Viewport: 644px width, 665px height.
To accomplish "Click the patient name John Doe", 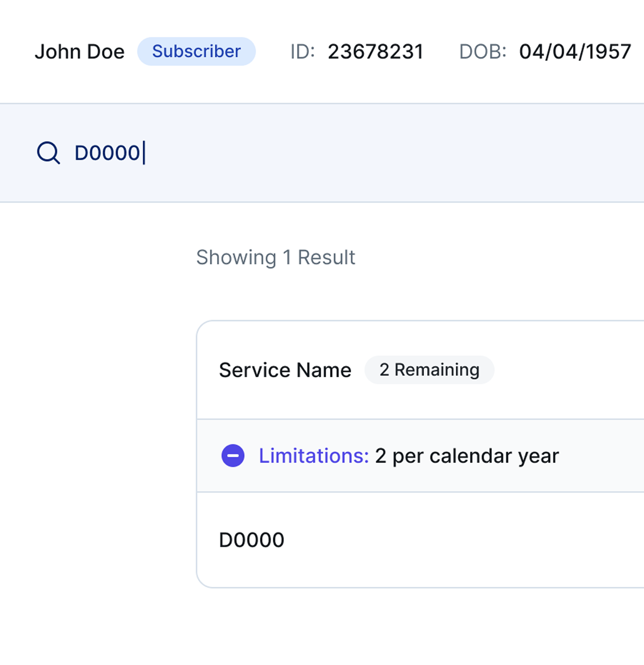I will click(x=80, y=52).
